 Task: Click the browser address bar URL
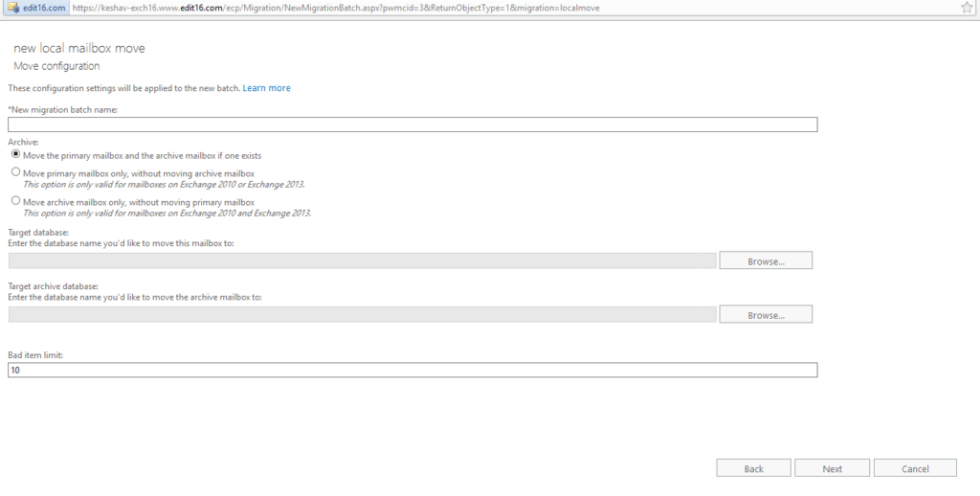coord(336,8)
